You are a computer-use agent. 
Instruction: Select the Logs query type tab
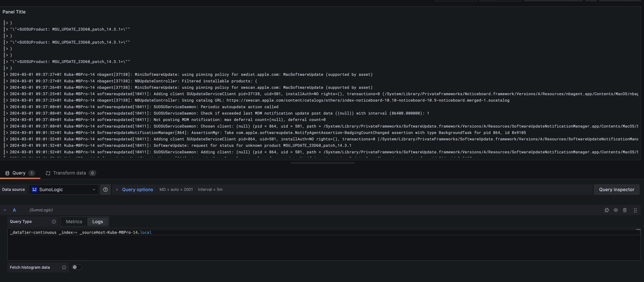(x=97, y=221)
